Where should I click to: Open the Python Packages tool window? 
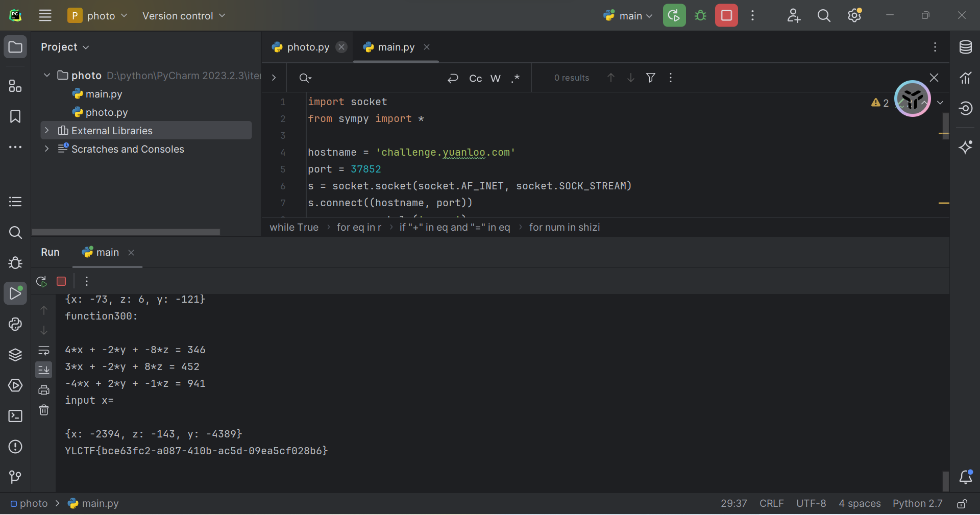click(x=15, y=355)
